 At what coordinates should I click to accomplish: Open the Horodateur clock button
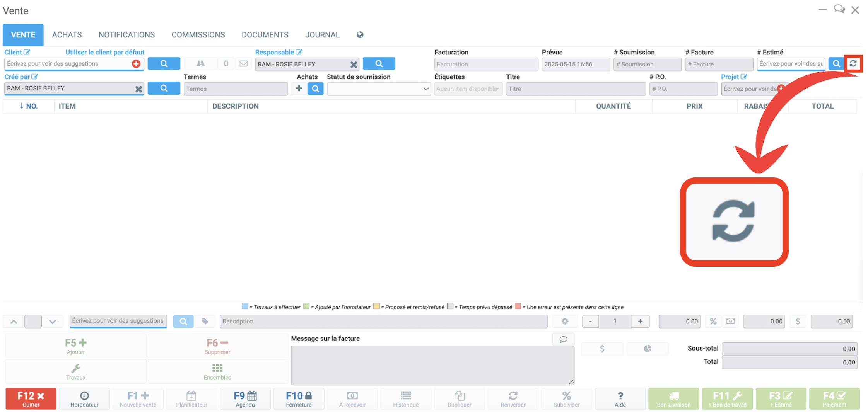click(84, 399)
